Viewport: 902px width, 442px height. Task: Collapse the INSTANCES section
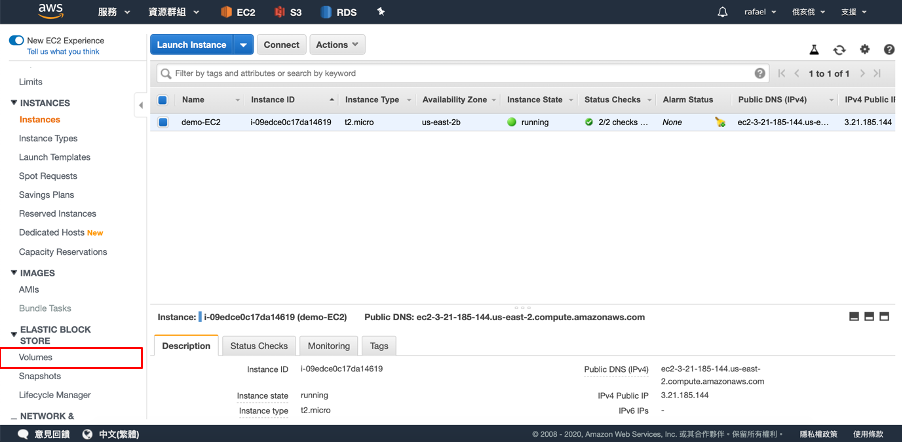click(x=14, y=102)
